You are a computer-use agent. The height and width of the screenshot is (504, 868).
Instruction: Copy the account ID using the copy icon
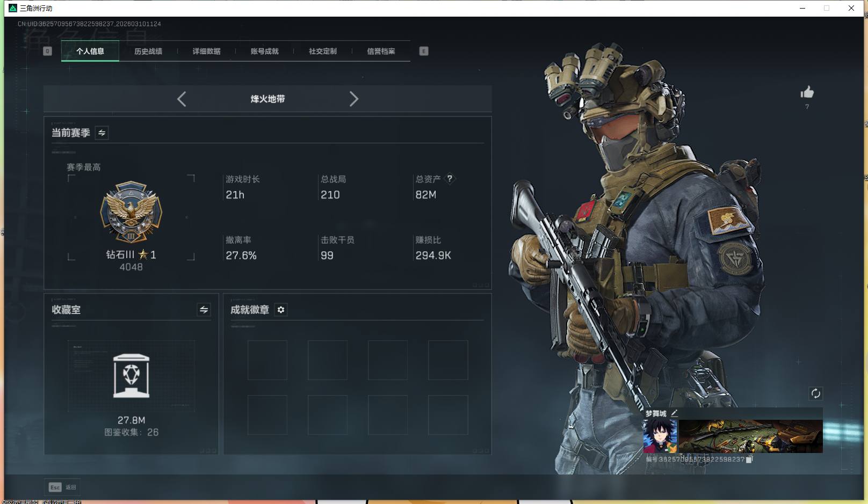point(749,460)
